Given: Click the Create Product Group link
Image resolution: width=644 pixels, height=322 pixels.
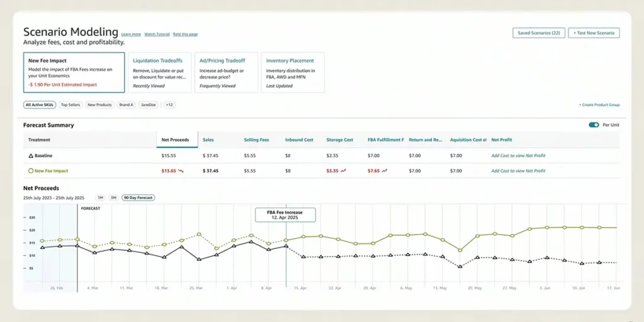Looking at the screenshot, I should (599, 105).
